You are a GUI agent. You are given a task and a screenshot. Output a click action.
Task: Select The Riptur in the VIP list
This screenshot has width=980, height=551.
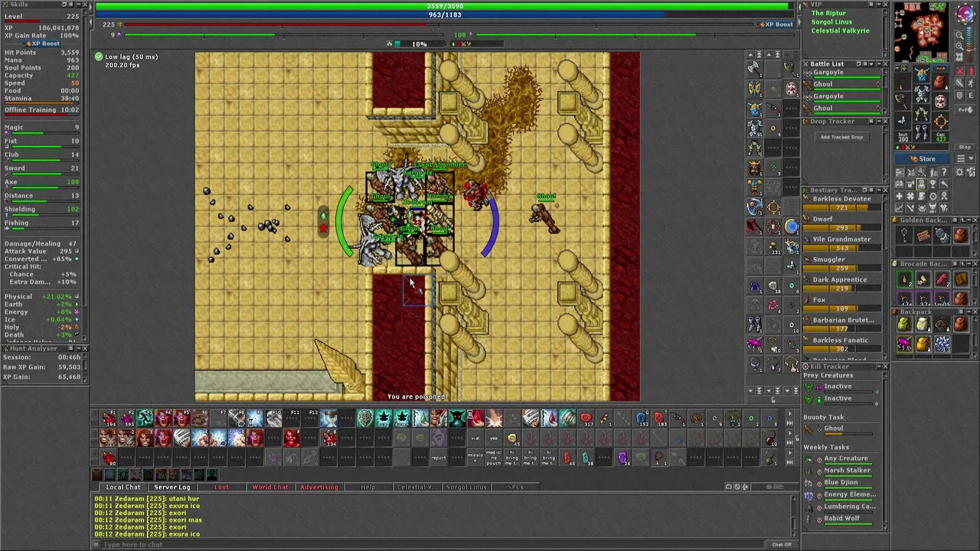[x=829, y=13]
